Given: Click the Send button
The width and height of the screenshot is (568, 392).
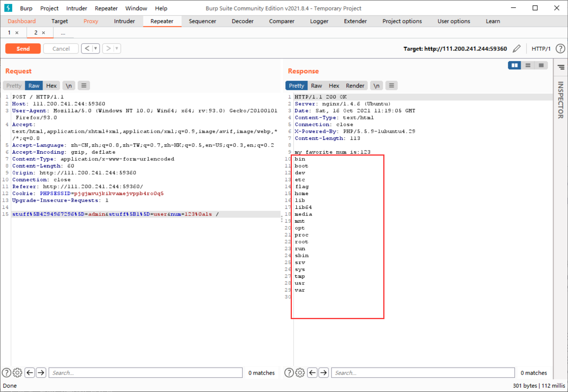Looking at the screenshot, I should coord(23,48).
